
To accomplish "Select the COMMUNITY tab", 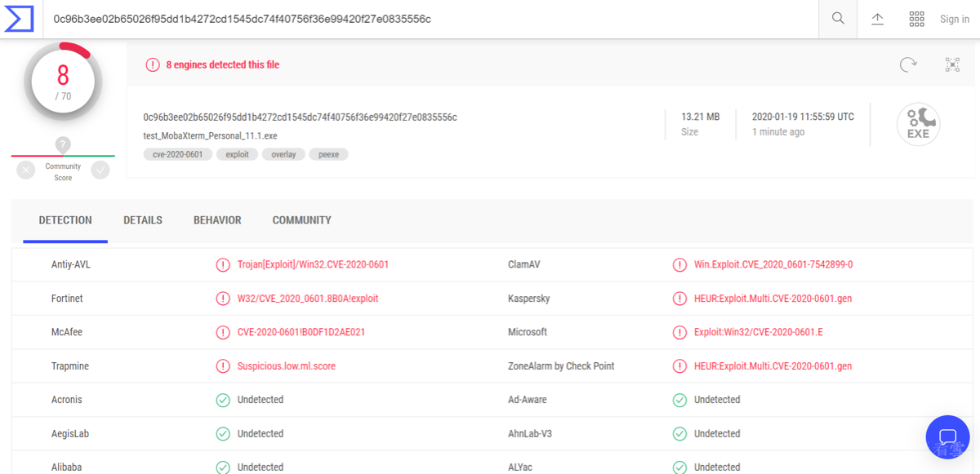I will pos(301,220).
